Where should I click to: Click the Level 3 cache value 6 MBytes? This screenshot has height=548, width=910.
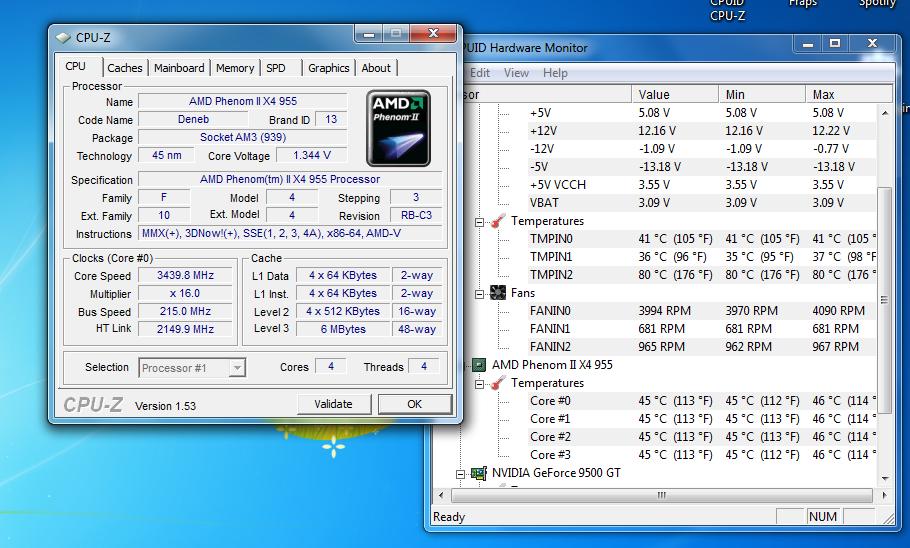[x=343, y=329]
